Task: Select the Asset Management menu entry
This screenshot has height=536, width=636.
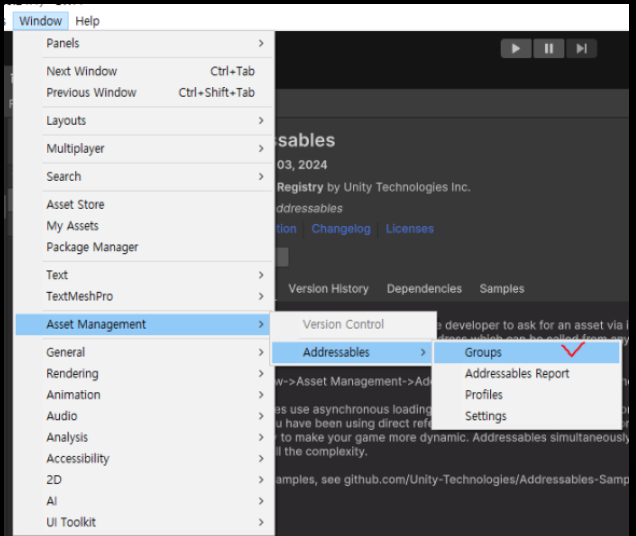Action: point(142,325)
